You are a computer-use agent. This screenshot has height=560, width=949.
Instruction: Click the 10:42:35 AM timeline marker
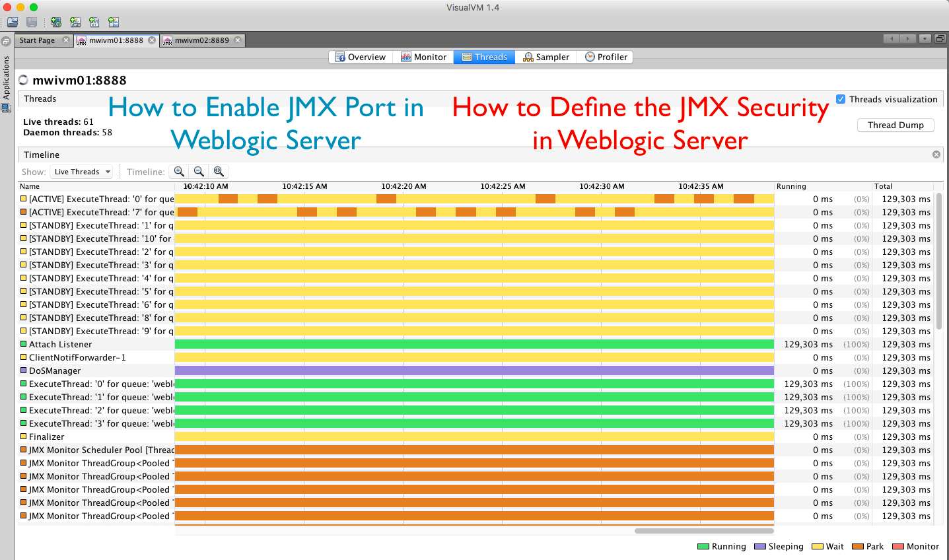(x=701, y=186)
